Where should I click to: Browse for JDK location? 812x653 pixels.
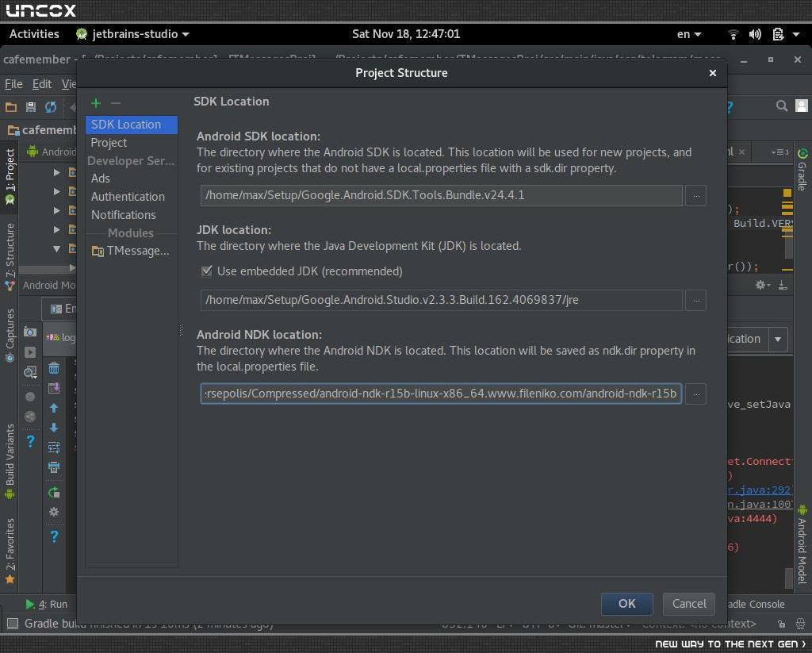(696, 301)
